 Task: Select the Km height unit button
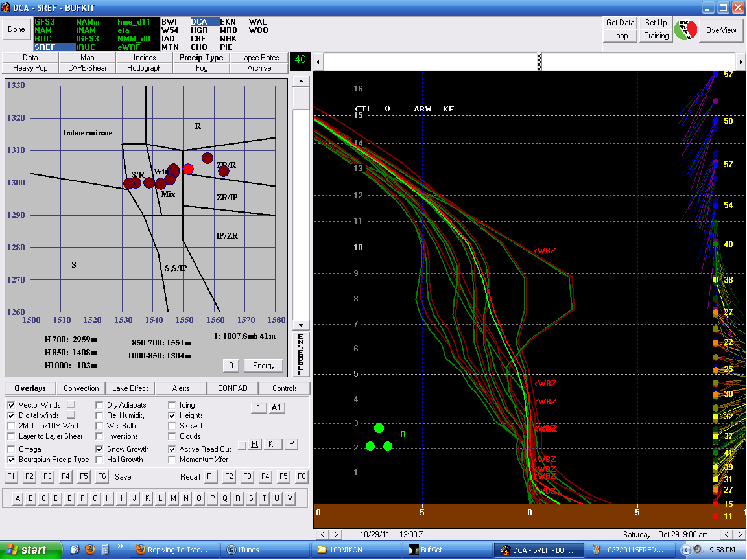click(x=274, y=444)
